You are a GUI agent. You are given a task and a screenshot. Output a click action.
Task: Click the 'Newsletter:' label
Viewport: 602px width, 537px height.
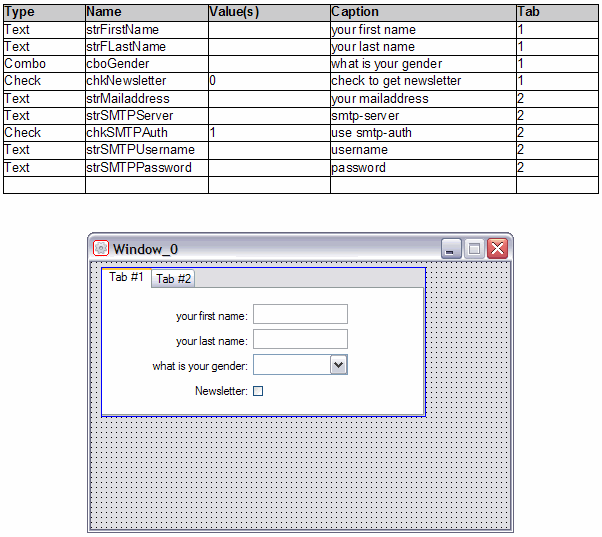tap(222, 391)
